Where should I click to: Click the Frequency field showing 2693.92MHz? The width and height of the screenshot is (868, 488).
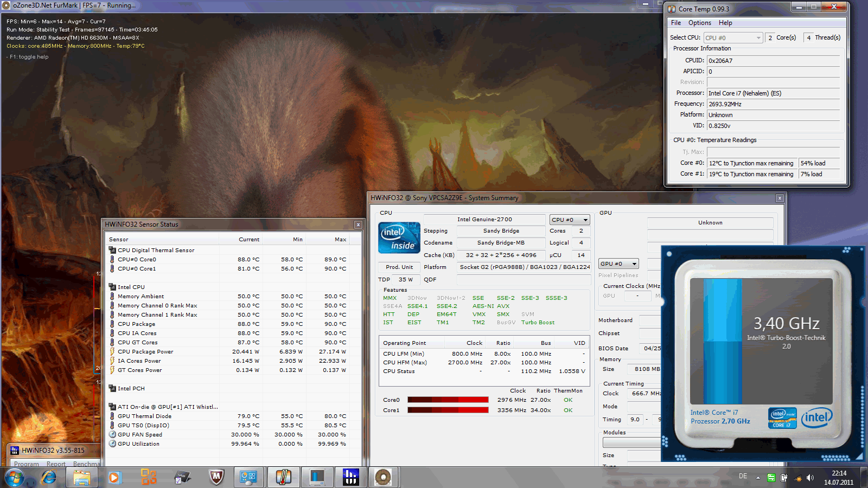773,104
